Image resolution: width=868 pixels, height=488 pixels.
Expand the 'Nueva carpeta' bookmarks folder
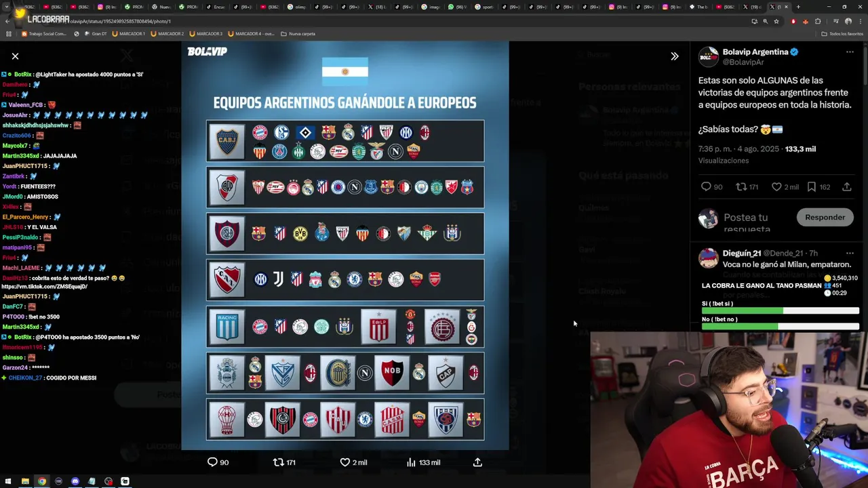tap(298, 33)
